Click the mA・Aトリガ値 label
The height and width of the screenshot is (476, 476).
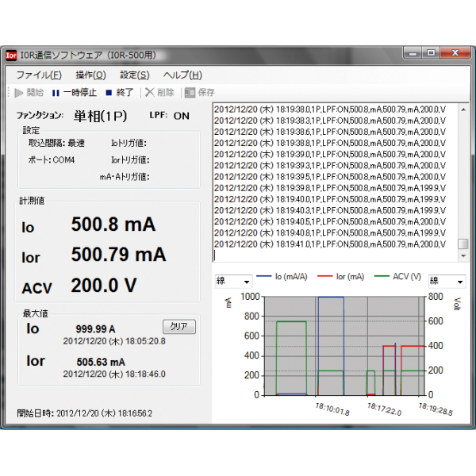pos(125,177)
